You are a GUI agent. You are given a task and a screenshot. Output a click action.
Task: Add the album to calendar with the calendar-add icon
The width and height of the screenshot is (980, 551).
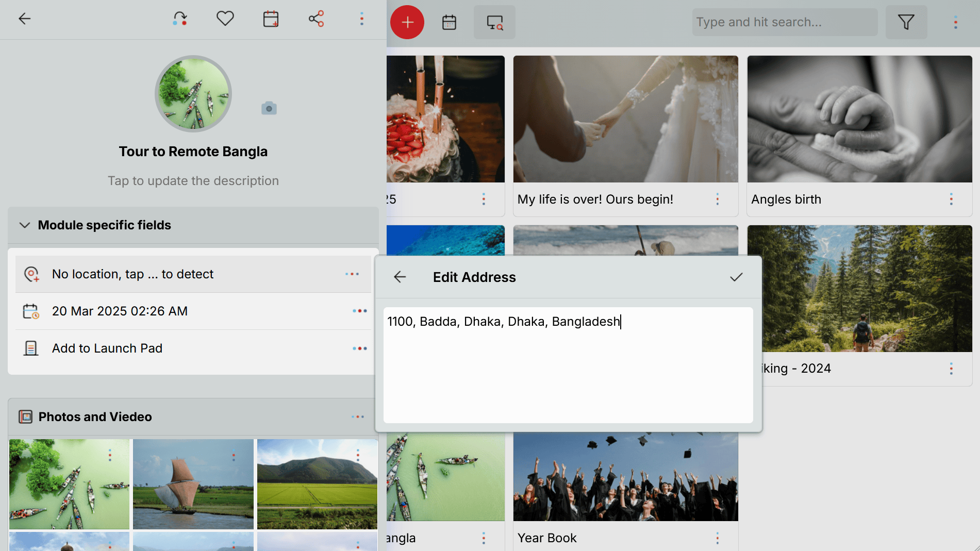point(270,19)
